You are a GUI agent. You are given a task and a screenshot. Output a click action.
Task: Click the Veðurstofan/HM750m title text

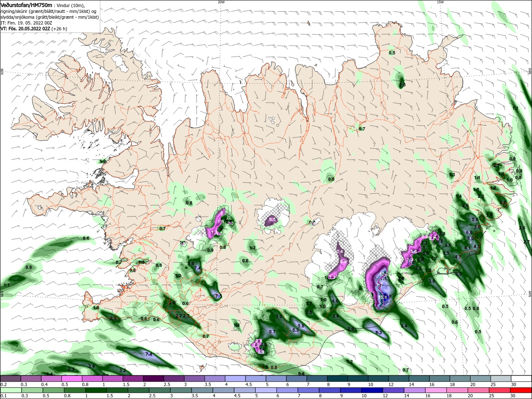tap(27, 5)
